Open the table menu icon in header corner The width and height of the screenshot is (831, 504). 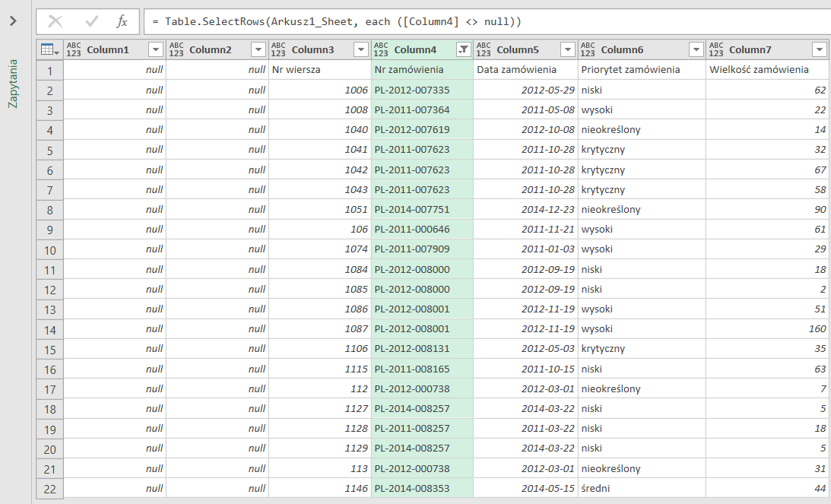point(49,49)
